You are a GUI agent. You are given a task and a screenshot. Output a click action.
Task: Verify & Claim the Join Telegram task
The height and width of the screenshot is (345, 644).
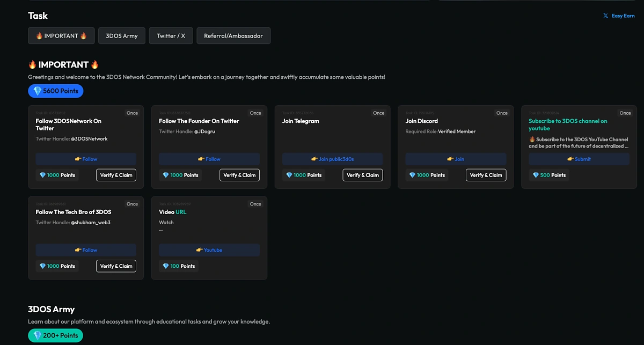(363, 175)
